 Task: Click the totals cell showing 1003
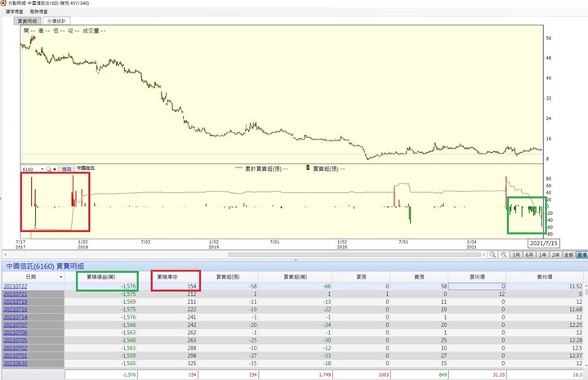tap(361, 375)
